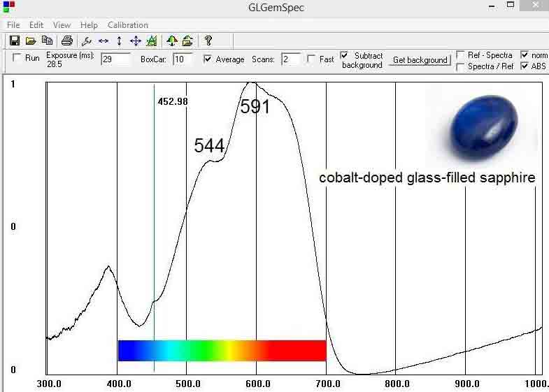The height and width of the screenshot is (392, 549).
Task: Click the green peak marker icon
Action: pos(152,41)
